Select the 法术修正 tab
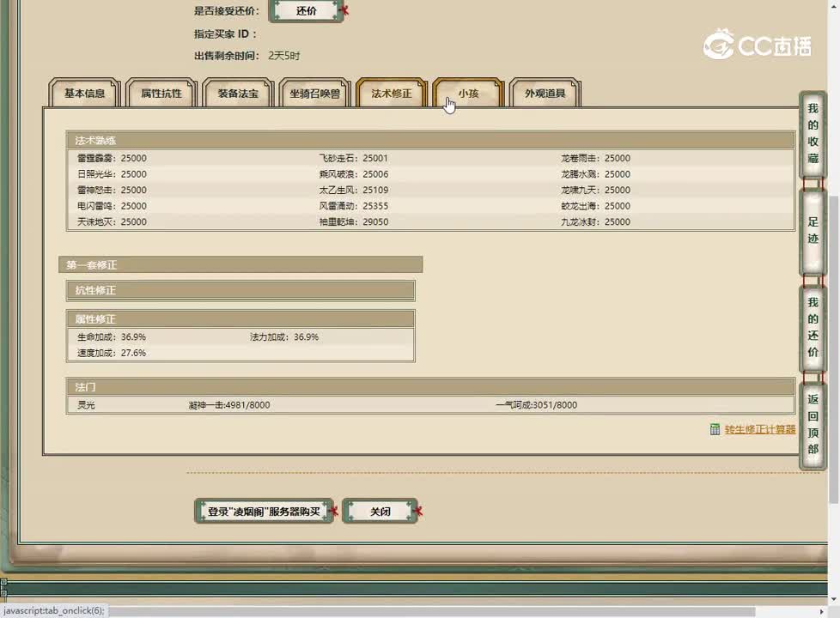This screenshot has width=840, height=618. coord(392,94)
